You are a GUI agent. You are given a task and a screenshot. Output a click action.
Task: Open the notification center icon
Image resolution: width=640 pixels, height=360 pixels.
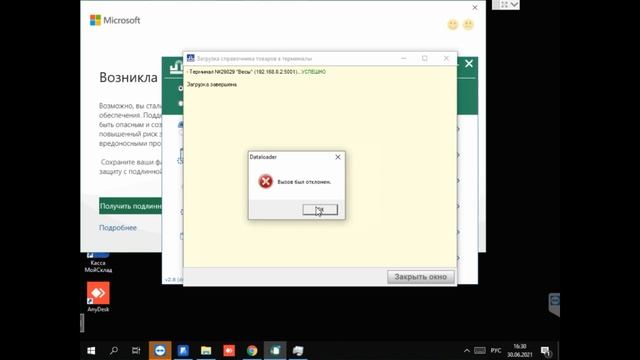[546, 351]
